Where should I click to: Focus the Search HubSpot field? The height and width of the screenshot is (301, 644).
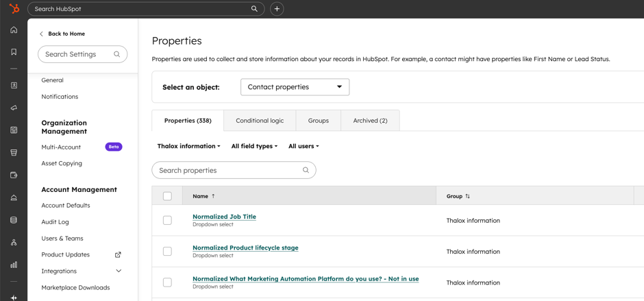(146, 9)
